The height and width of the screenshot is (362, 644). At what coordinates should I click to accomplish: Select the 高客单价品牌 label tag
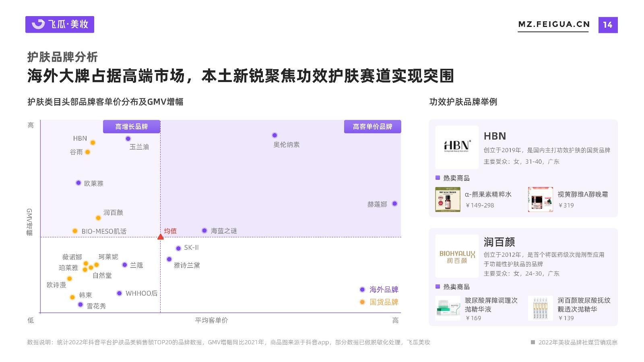372,127
